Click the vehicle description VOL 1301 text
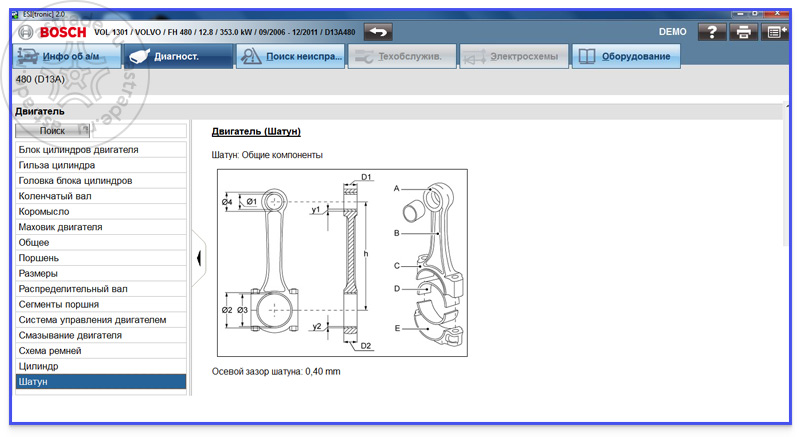 pyautogui.click(x=225, y=32)
